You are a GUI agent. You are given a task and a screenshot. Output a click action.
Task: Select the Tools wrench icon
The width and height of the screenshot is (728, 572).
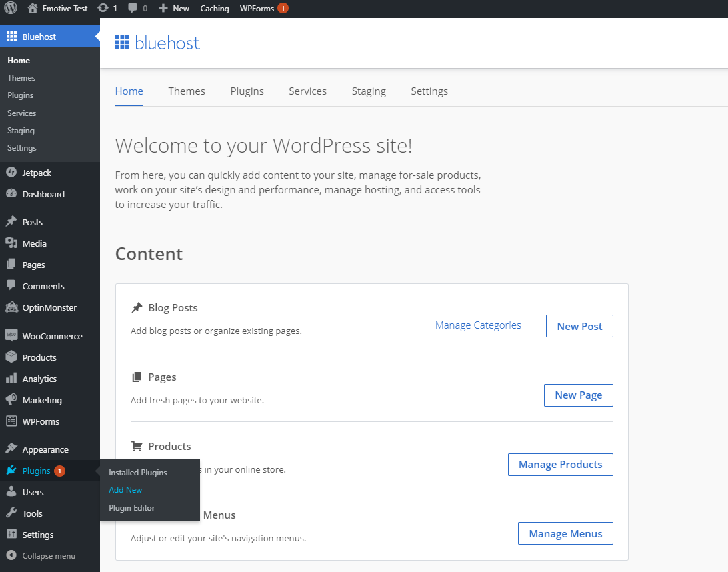11,513
